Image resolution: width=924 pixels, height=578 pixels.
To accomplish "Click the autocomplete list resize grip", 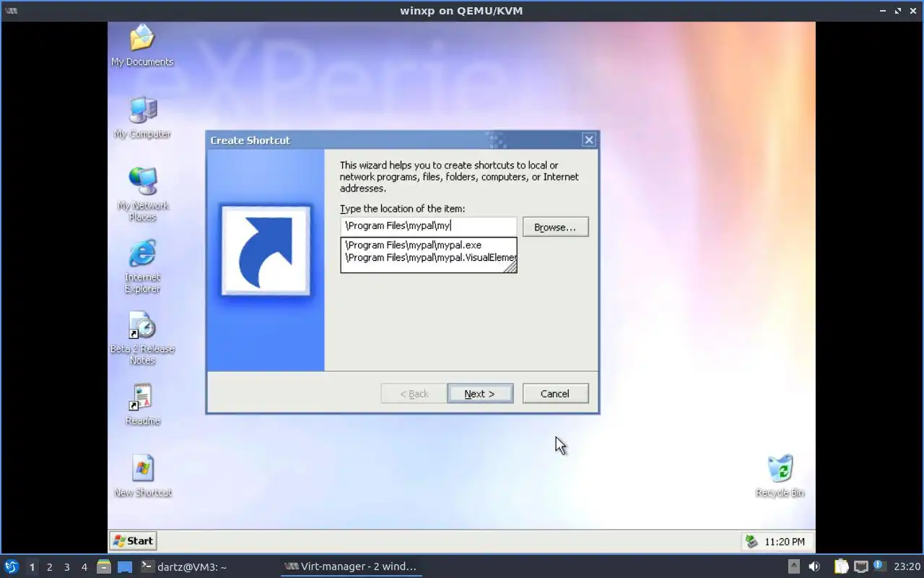I will 510,267.
